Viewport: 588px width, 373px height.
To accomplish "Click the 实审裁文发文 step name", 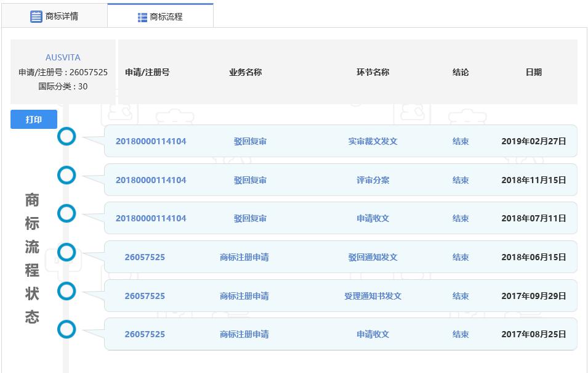I will point(373,141).
